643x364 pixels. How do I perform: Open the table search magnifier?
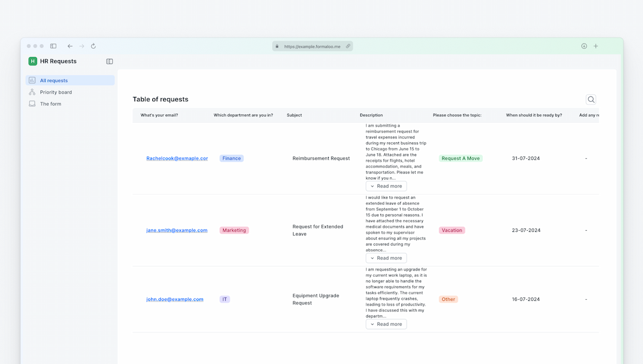point(591,99)
